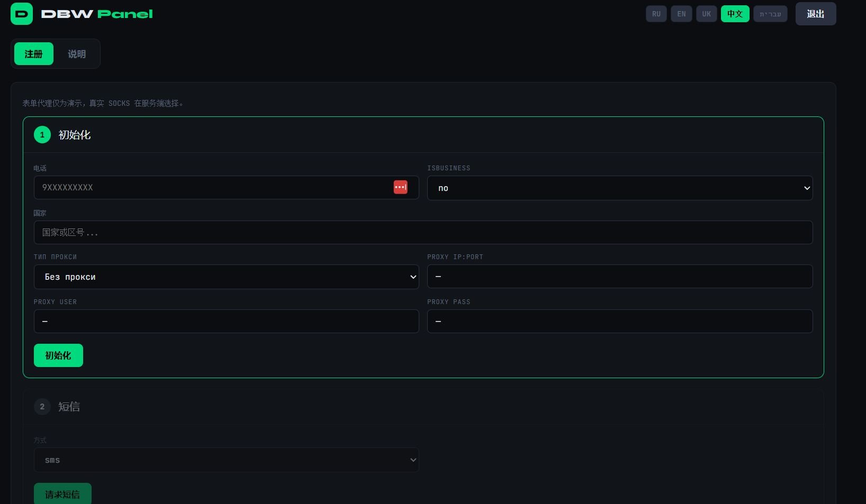Open the Тип прокси dropdown
Viewport: 866px width, 504px height.
(227, 277)
